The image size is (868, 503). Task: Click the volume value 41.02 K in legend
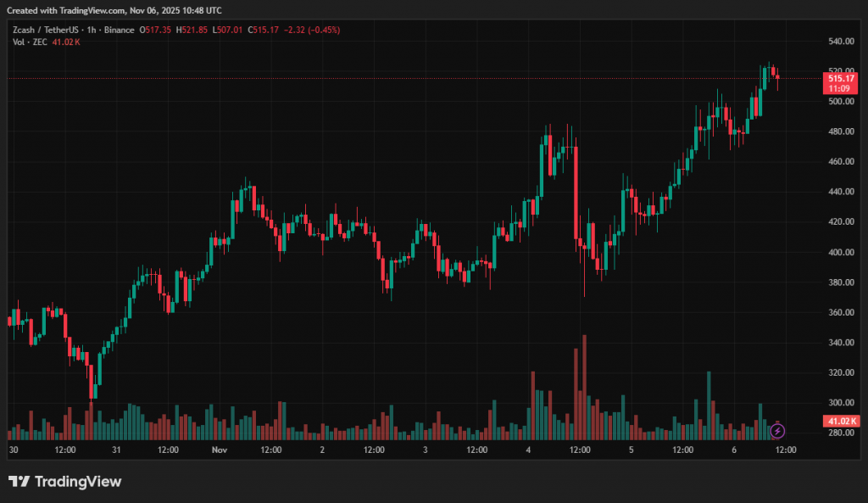pos(65,42)
